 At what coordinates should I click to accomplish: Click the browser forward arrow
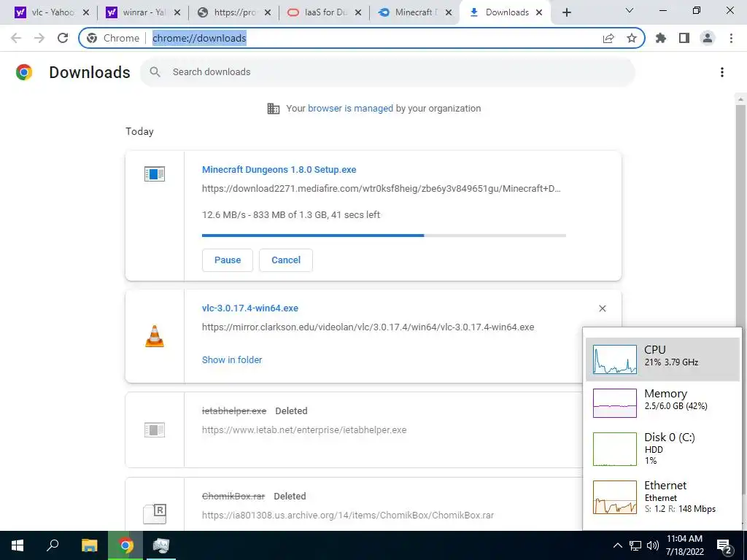pyautogui.click(x=39, y=38)
